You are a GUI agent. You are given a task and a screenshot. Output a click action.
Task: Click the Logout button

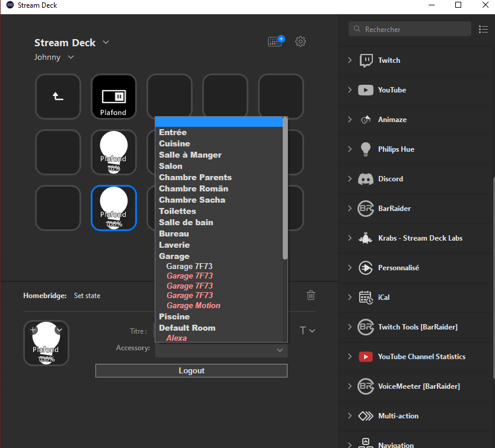click(x=191, y=370)
